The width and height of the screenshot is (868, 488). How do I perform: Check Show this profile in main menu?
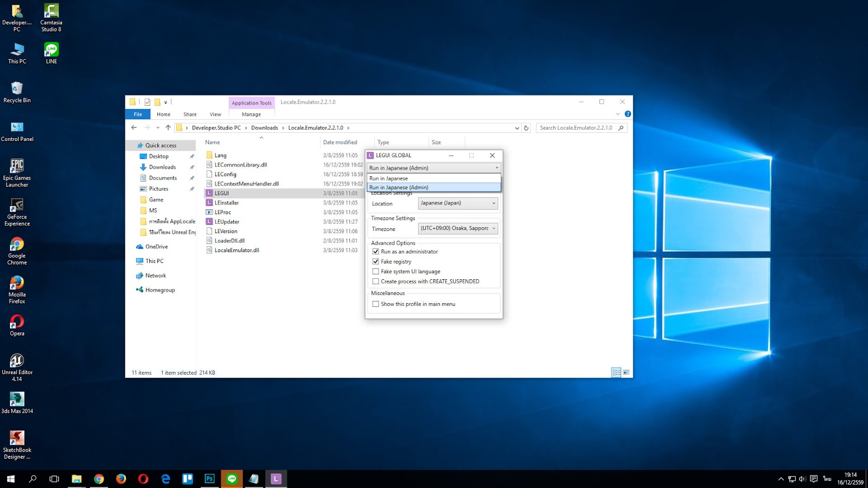(x=375, y=304)
